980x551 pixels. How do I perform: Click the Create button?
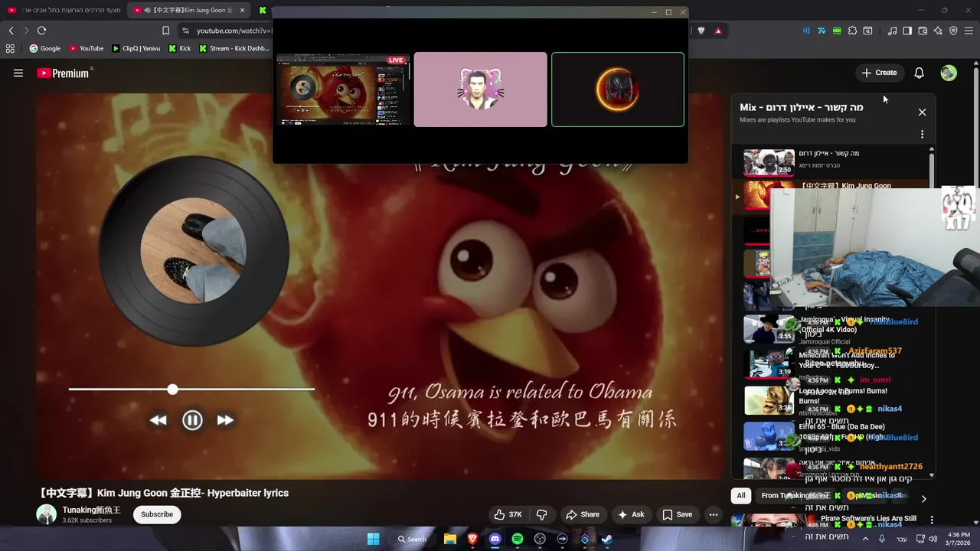(x=879, y=73)
